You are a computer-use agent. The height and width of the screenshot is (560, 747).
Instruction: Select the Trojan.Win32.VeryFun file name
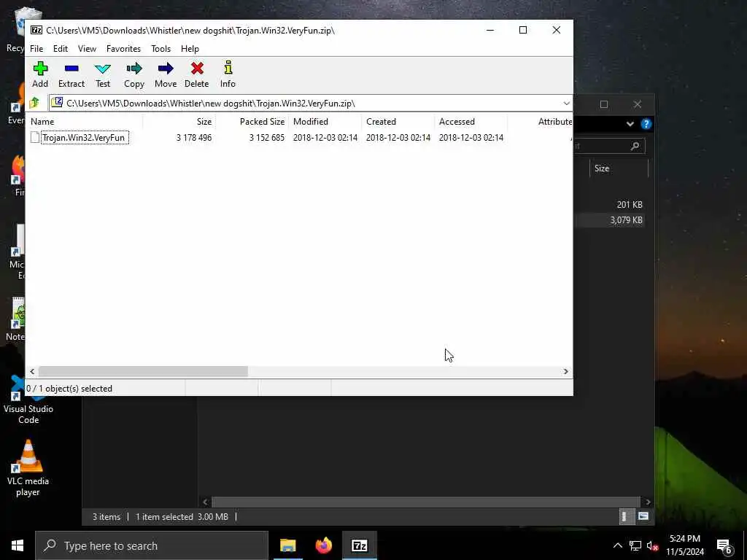pos(83,138)
